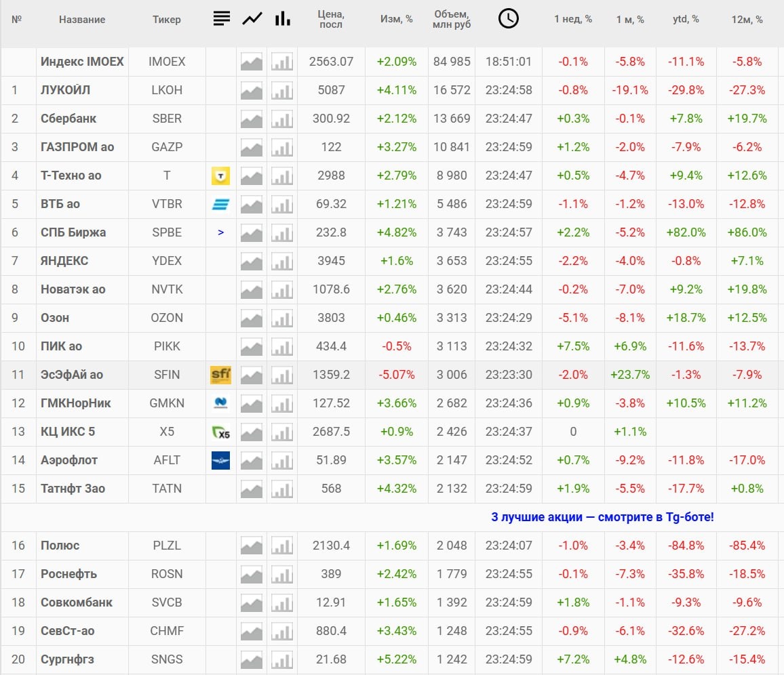Click ticker GMKN cell

[167, 403]
